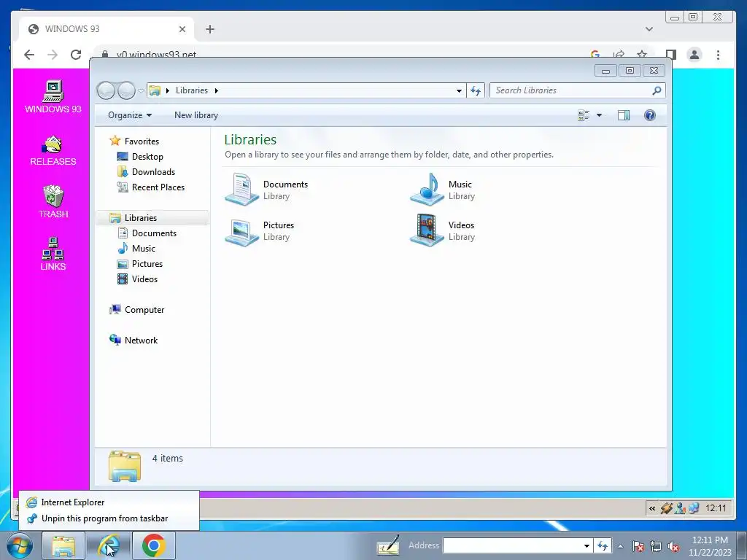Image resolution: width=747 pixels, height=560 pixels.
Task: Open Network in the navigation pane
Action: click(141, 341)
